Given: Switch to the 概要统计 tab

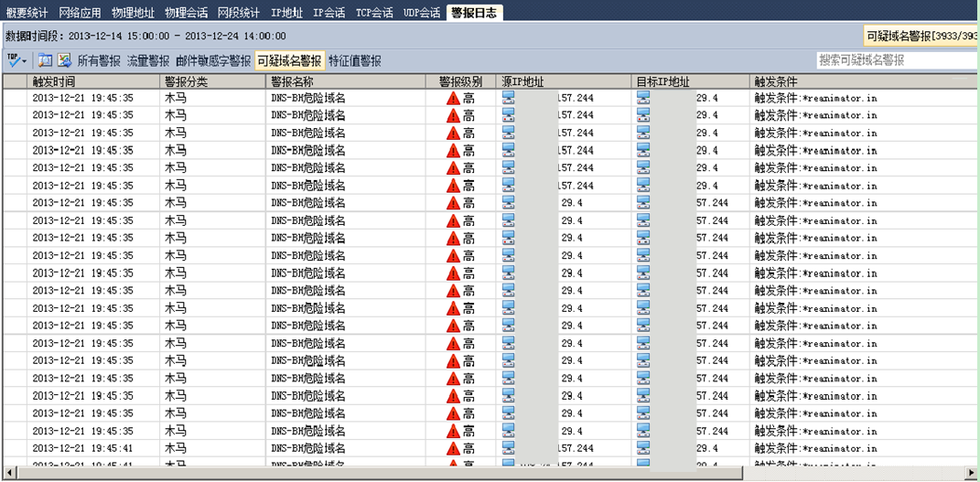Looking at the screenshot, I should click(27, 13).
